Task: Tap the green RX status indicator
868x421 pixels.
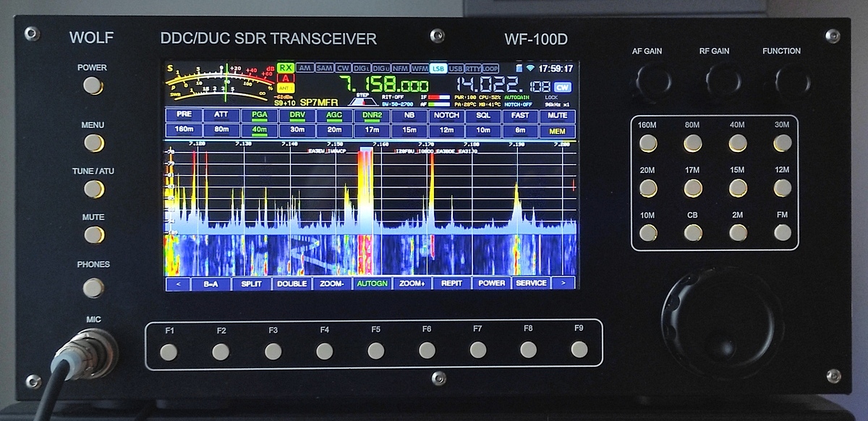Action: pos(286,67)
